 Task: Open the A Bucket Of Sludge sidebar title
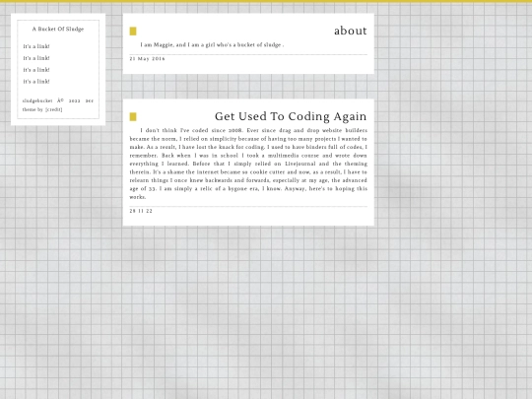pos(58,29)
